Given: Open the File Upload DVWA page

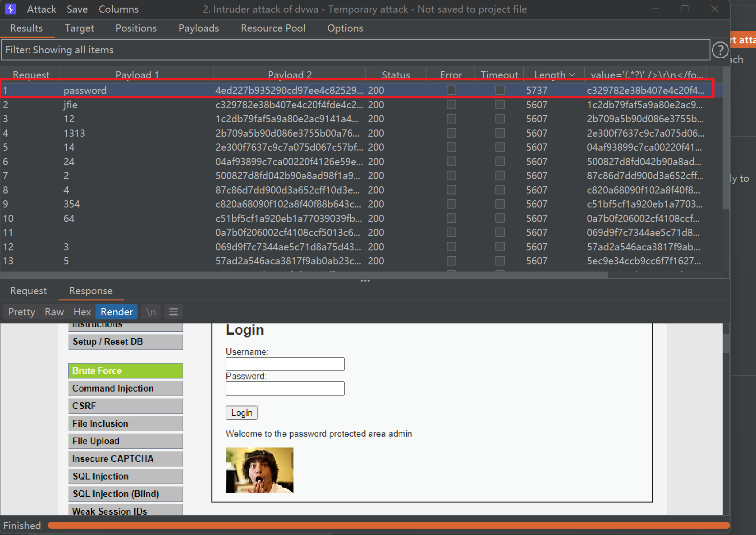Looking at the screenshot, I should point(125,441).
